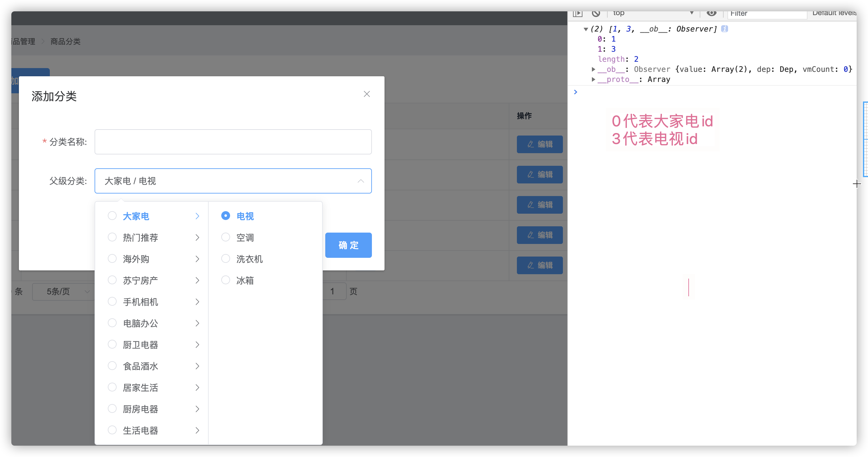The image size is (868, 457).
Task: Select the 居家生活 radio button
Action: [x=112, y=387]
